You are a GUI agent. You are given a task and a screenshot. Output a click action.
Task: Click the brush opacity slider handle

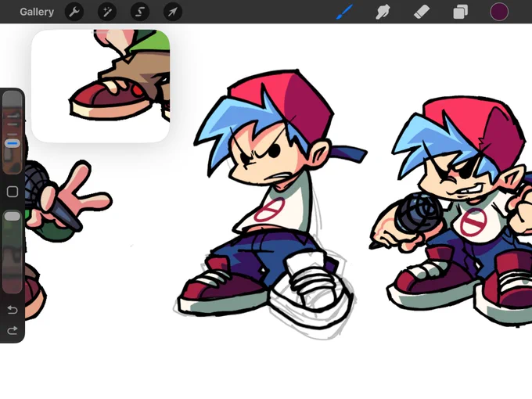click(13, 216)
